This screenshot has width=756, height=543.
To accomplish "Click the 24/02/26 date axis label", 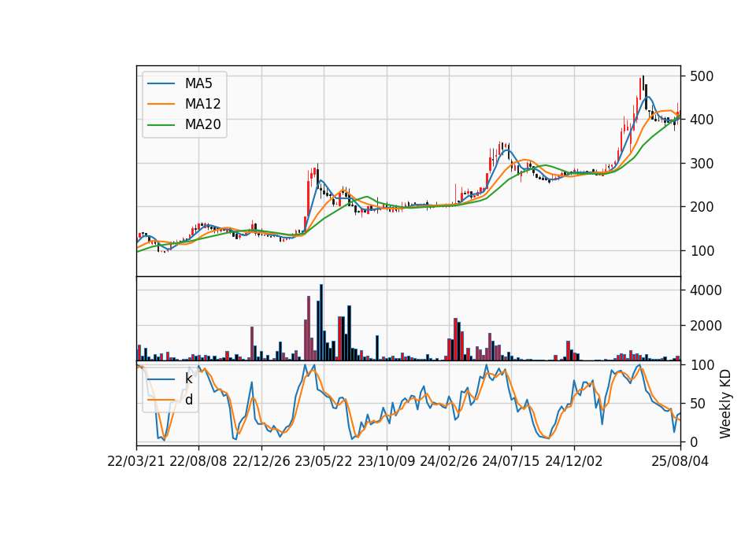I will pos(449,461).
